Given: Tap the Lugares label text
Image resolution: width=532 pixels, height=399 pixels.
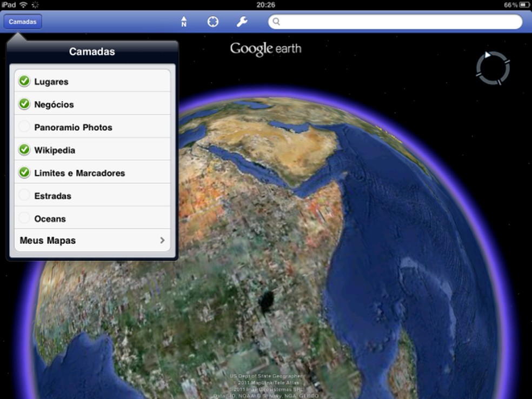Looking at the screenshot, I should 51,82.
